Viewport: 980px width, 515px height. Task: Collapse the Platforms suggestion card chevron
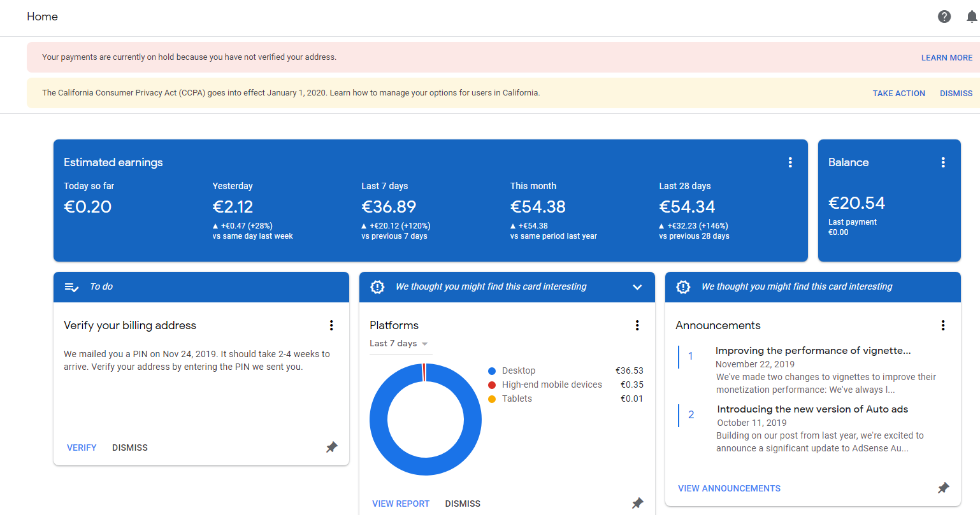(x=637, y=287)
